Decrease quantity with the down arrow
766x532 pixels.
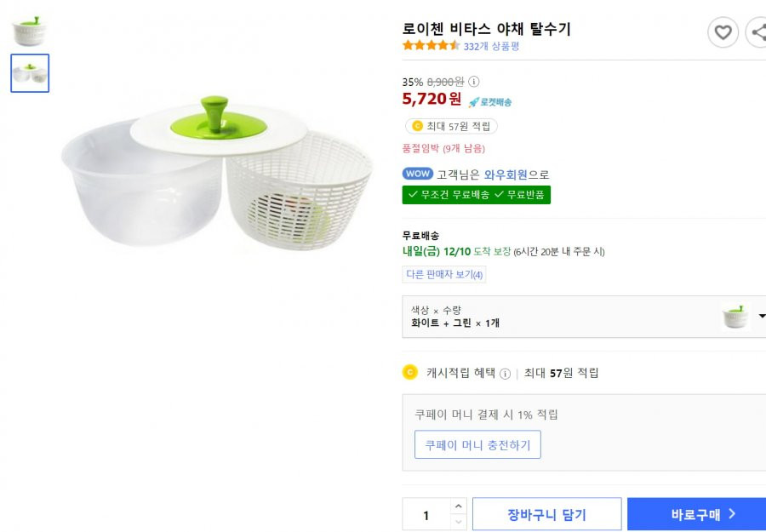458,522
